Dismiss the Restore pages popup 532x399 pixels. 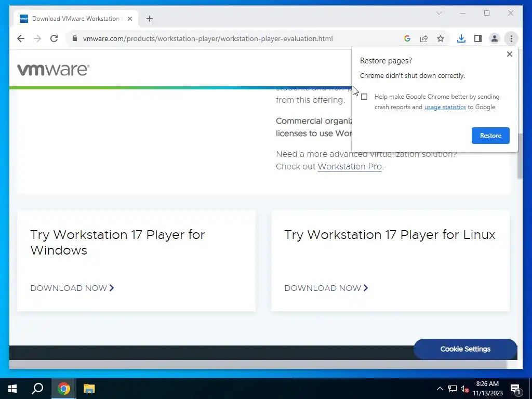(x=509, y=54)
